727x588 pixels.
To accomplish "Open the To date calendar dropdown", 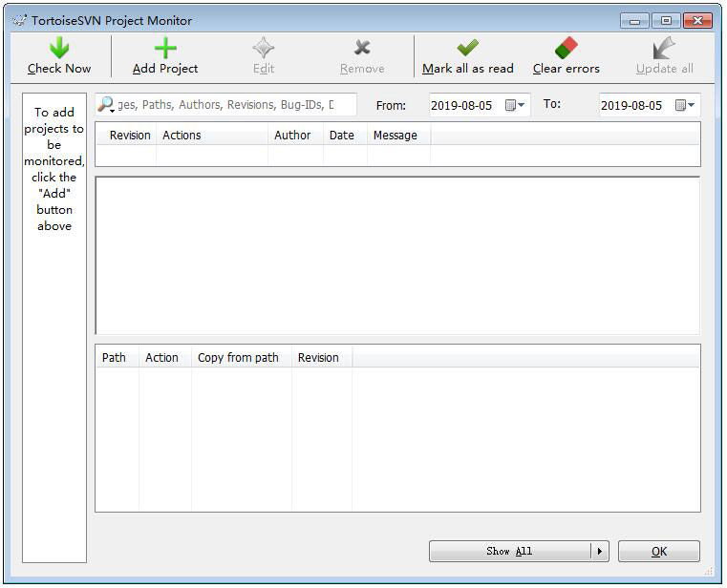I will 685,105.
